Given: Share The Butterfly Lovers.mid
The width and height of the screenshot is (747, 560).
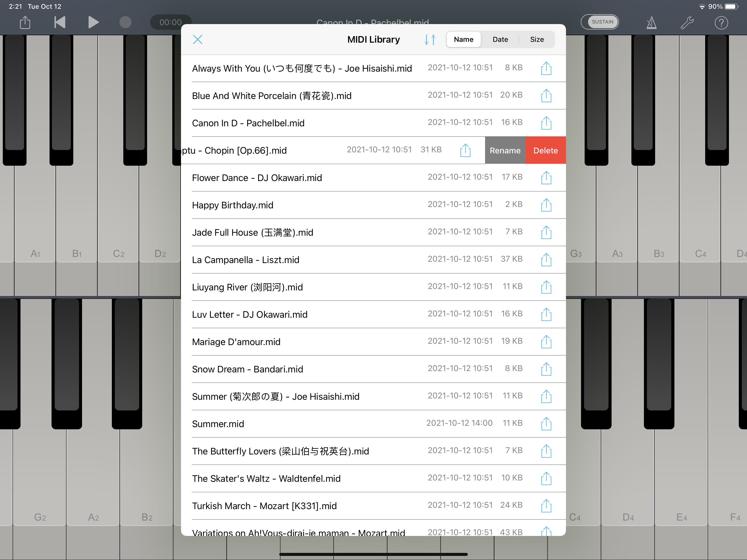Looking at the screenshot, I should tap(546, 451).
